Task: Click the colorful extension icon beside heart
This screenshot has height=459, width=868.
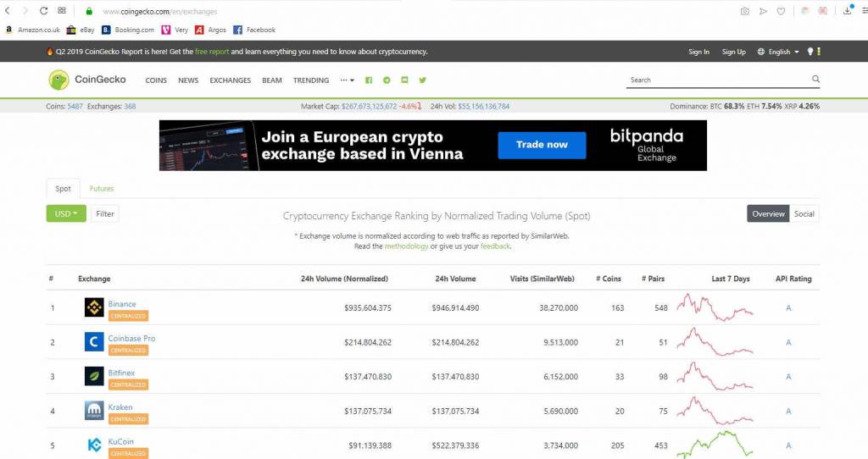Action: pos(805,10)
